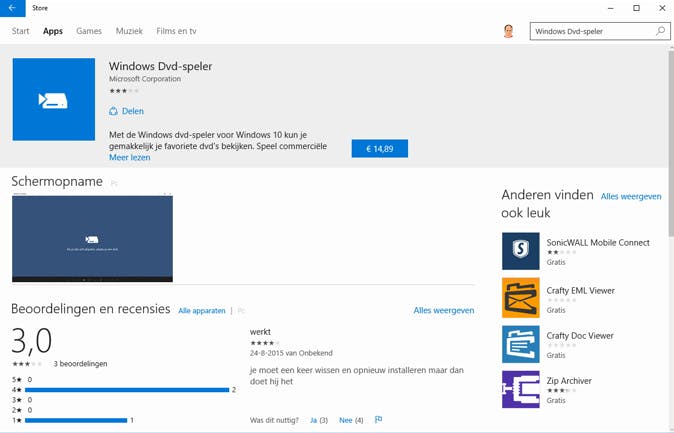
Task: Open the Games tab
Action: [x=89, y=31]
